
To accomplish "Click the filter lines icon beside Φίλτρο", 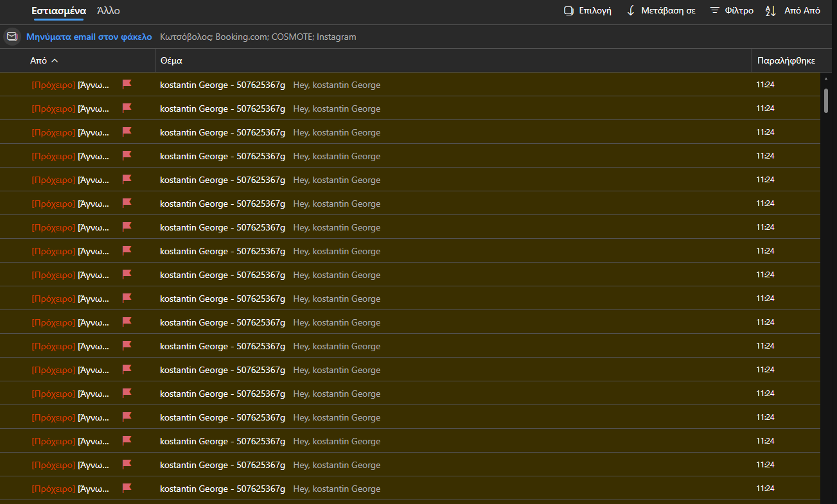I will [714, 11].
